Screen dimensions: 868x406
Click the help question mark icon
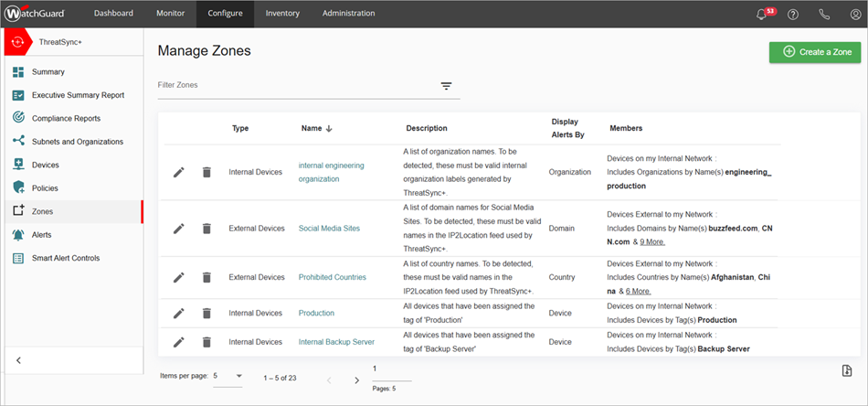tap(793, 15)
